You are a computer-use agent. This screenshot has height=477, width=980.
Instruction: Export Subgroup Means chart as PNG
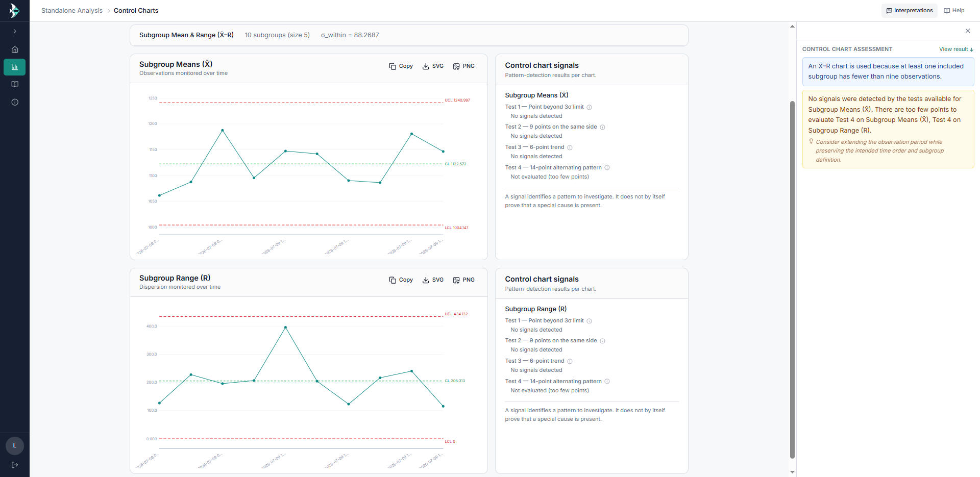[x=463, y=66]
